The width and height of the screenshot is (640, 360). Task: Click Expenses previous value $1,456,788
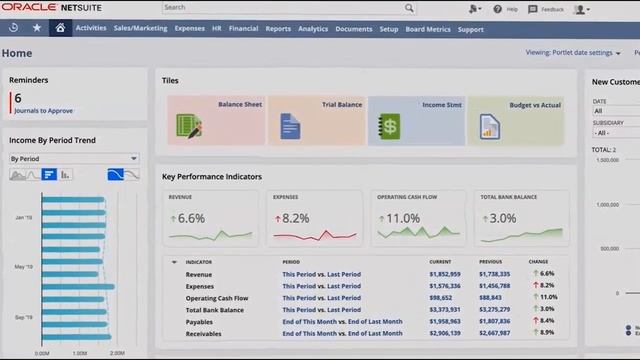tap(495, 286)
